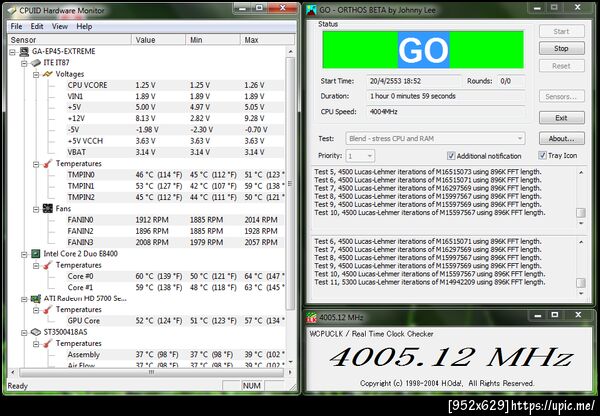This screenshot has height=416, width=600.
Task: Select the Core #1 temperature row
Action: pos(175,287)
